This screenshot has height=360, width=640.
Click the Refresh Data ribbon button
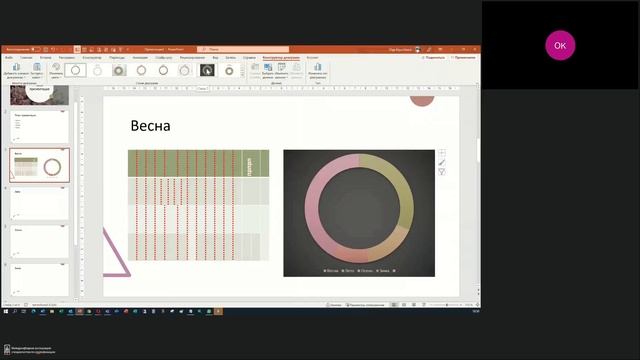click(297, 71)
